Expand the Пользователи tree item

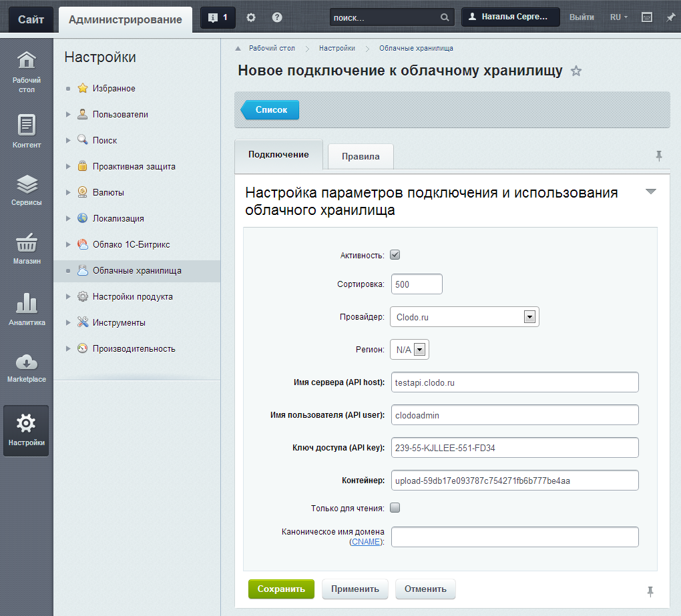point(68,115)
